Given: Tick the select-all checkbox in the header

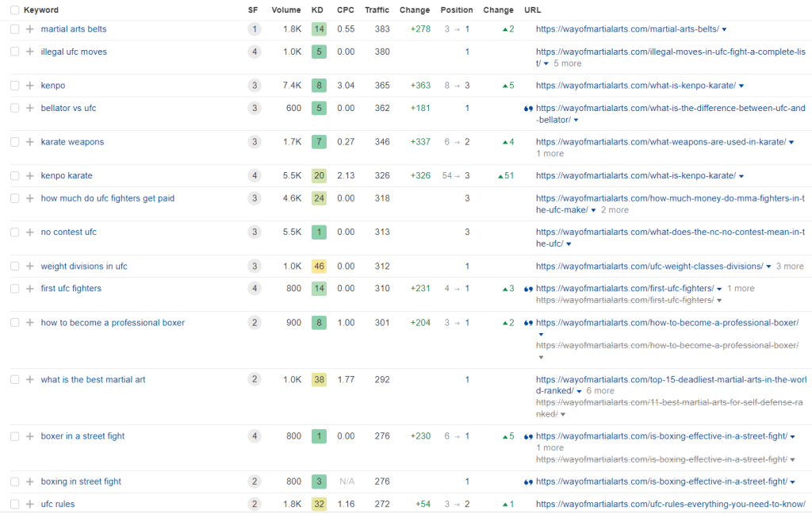Looking at the screenshot, I should pos(13,10).
